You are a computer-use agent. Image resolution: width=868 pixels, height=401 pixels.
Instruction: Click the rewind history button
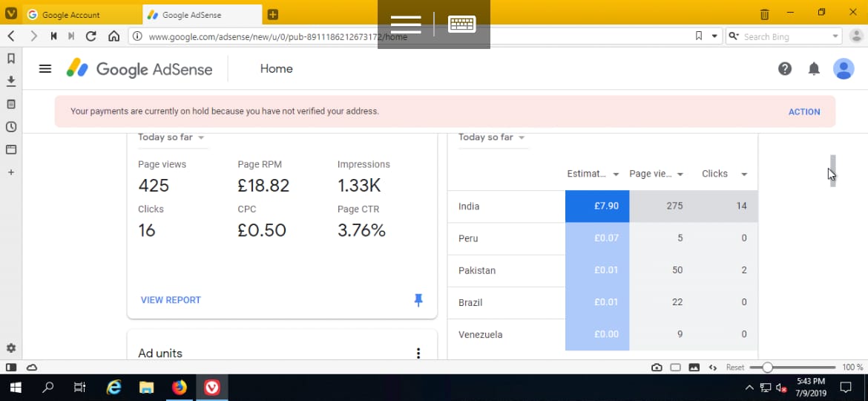pos(53,36)
